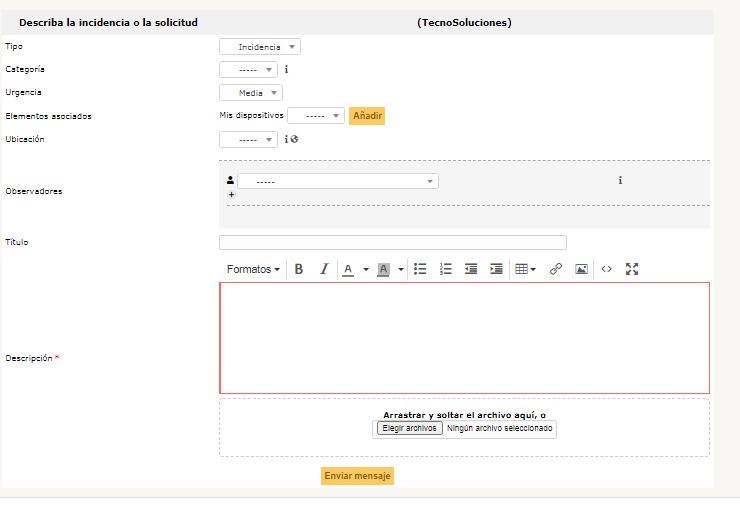The width and height of the screenshot is (740, 520).
Task: Click into the Título input field
Action: [x=392, y=242]
